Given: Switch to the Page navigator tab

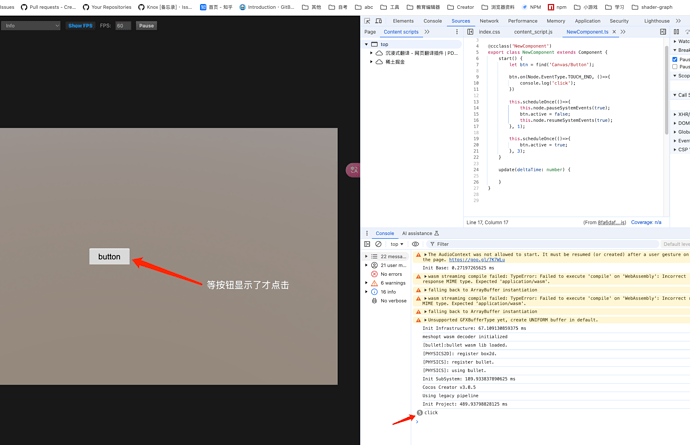Looking at the screenshot, I should click(370, 32).
